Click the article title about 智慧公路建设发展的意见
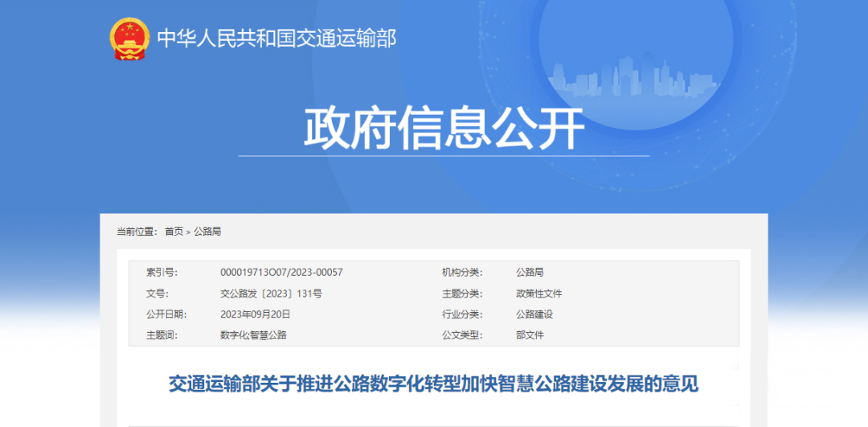Viewport: 868px width, 427px height. pyautogui.click(x=433, y=384)
